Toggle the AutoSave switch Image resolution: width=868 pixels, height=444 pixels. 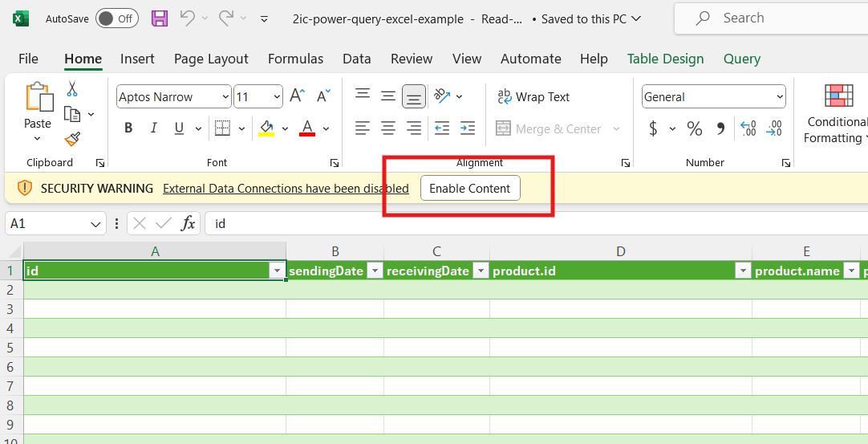[116, 18]
